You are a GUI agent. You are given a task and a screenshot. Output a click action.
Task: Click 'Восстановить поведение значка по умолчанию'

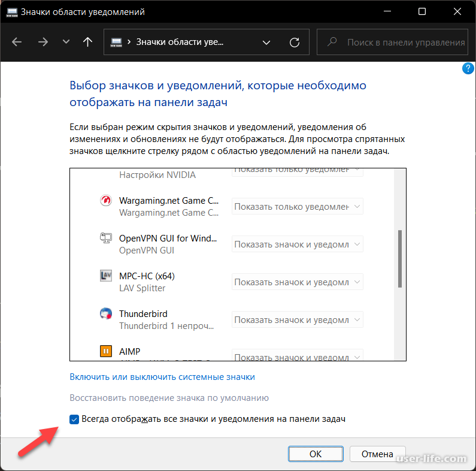pyautogui.click(x=169, y=398)
